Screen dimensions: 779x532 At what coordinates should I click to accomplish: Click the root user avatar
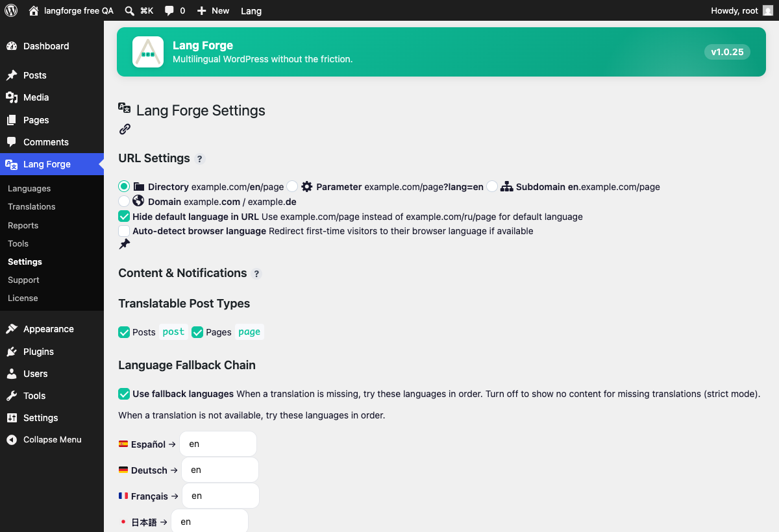767,10
